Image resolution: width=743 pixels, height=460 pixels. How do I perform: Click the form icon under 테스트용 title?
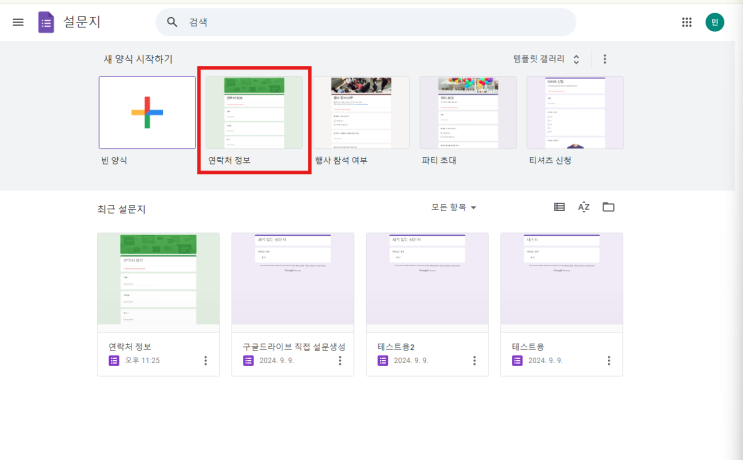[x=517, y=361]
